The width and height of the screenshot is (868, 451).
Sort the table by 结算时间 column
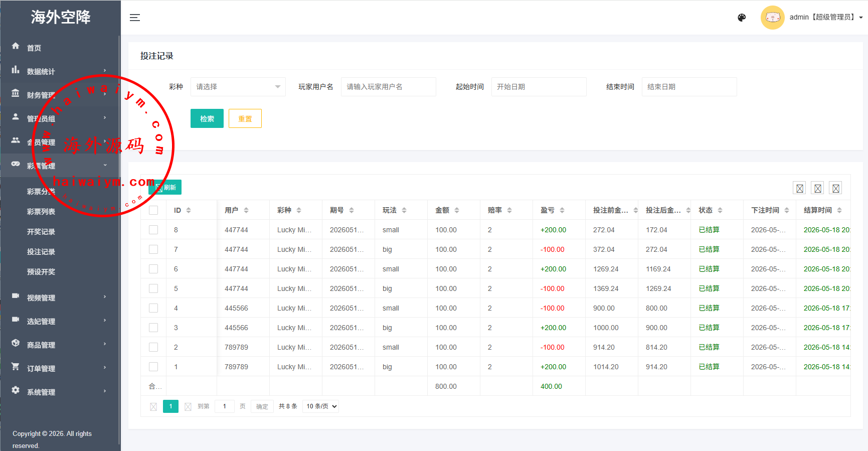(839, 210)
